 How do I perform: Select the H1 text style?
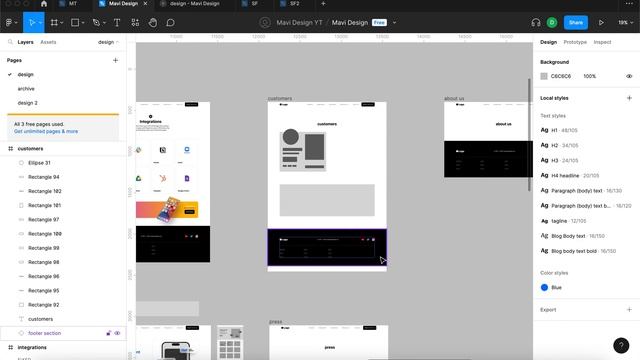559,130
